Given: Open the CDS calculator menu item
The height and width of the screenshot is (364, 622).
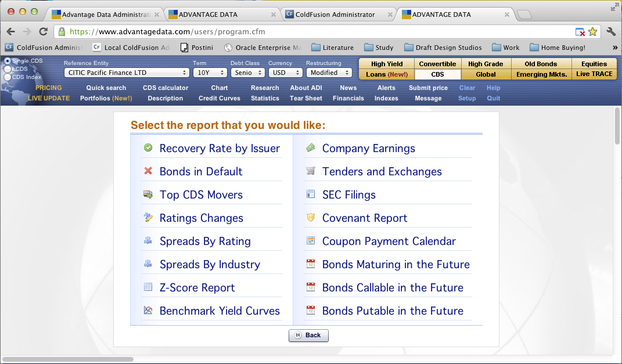Looking at the screenshot, I should [166, 88].
